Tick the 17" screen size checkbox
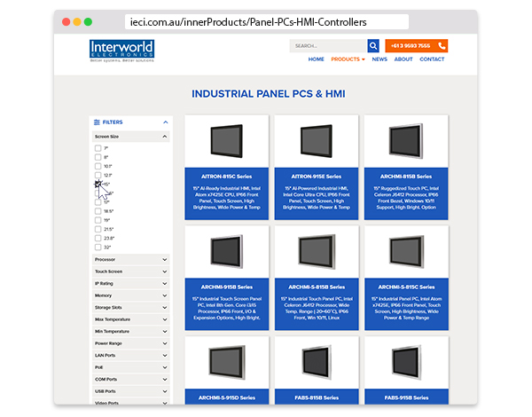Screen dimensions: 532x417 pyautogui.click(x=98, y=202)
